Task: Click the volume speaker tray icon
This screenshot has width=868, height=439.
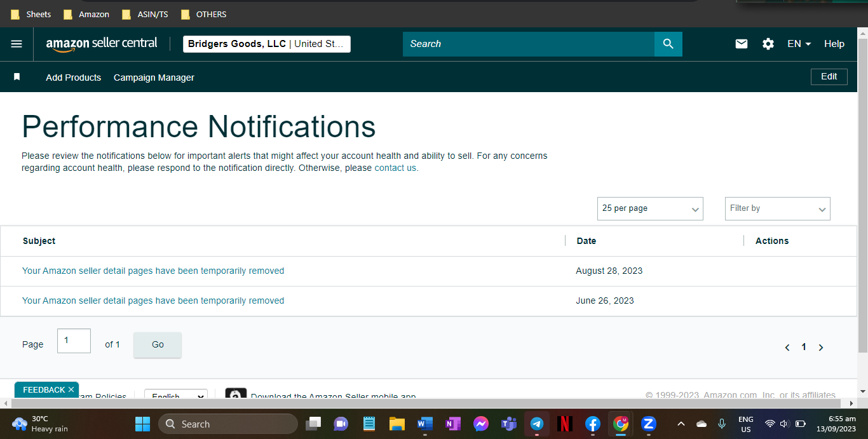Action: tap(784, 424)
